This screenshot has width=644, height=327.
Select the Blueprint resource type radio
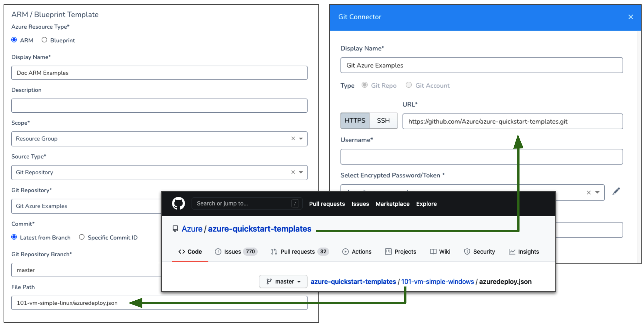[x=44, y=40]
